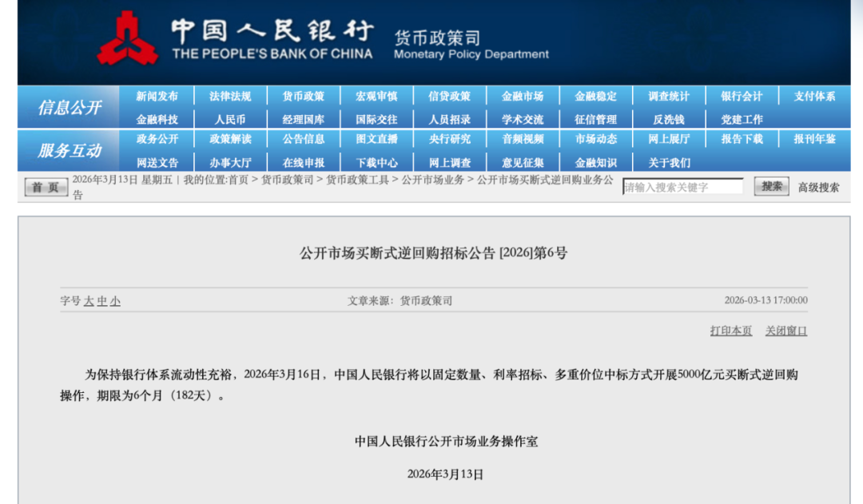Open the 货币政策 navigation item
The image size is (863, 504).
tap(304, 97)
